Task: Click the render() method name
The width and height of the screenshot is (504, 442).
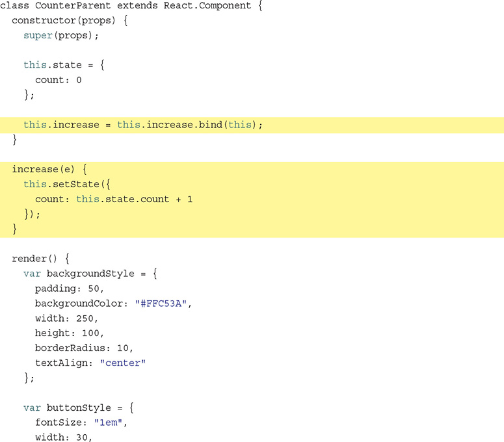Action: 35,259
